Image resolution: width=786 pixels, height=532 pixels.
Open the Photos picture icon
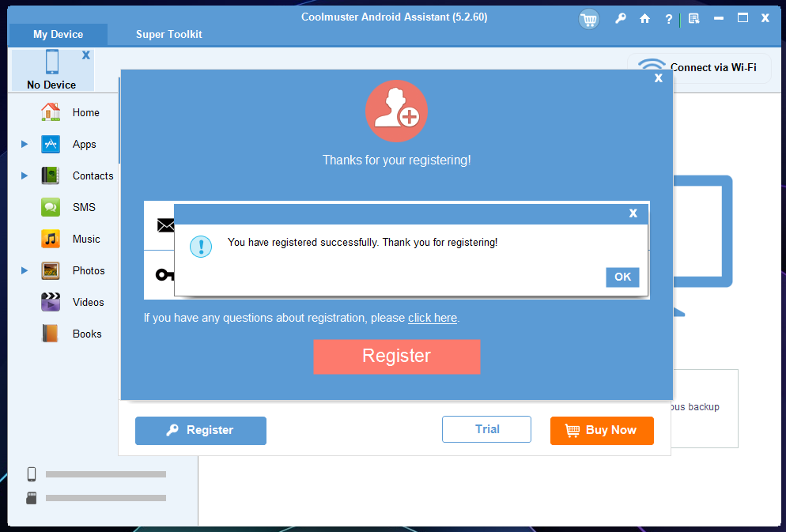(51, 270)
